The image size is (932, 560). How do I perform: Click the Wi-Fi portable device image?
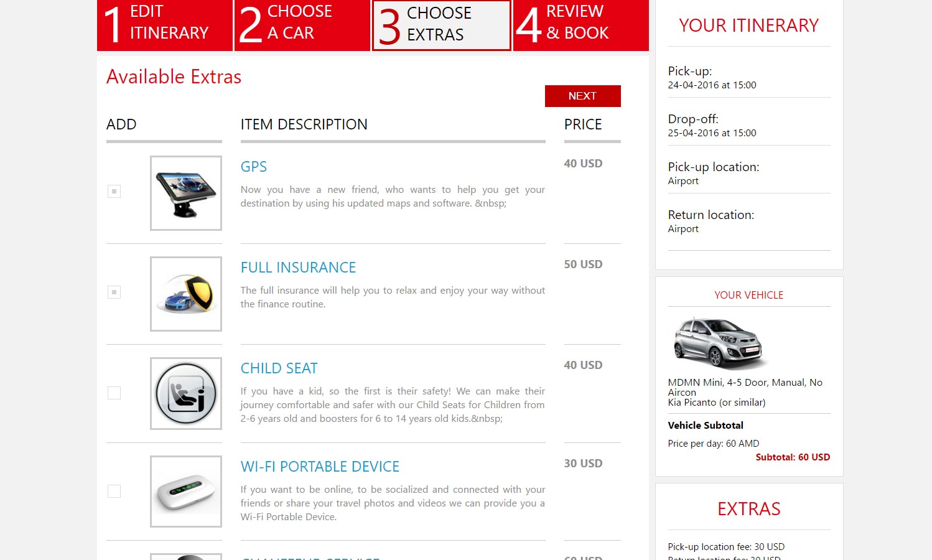(x=186, y=492)
